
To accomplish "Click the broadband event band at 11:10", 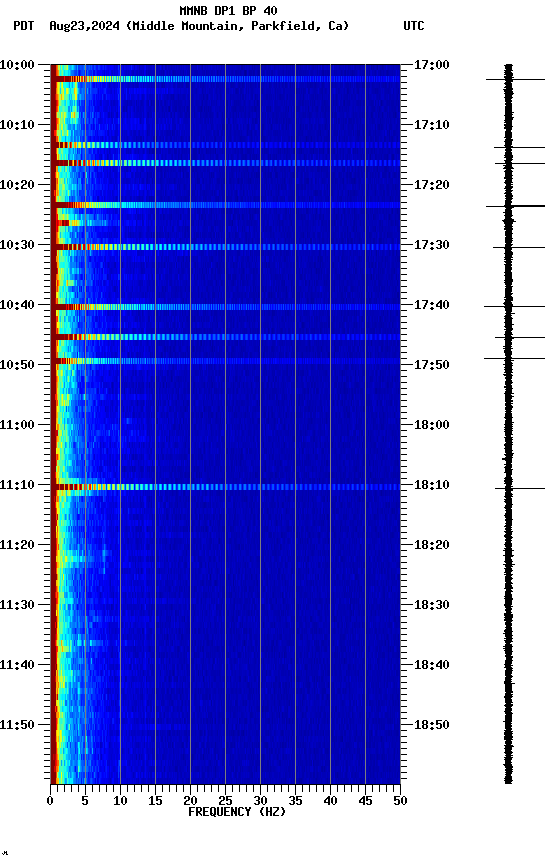I will [x=225, y=487].
